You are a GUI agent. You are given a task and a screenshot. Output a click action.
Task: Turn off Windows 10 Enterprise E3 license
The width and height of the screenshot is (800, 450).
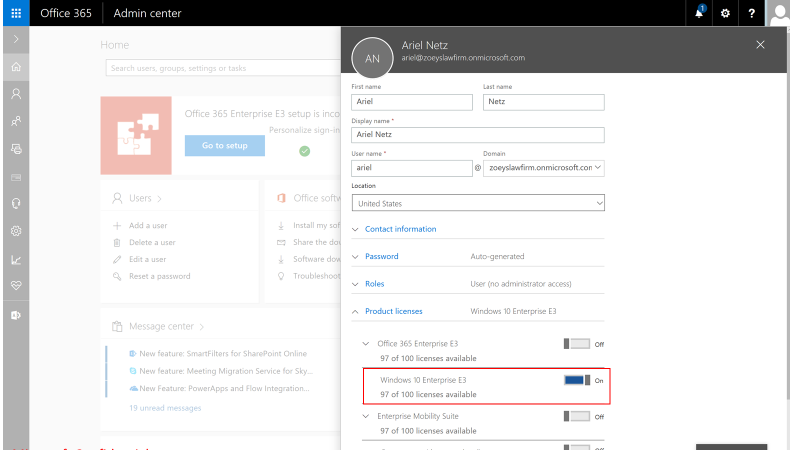tap(577, 380)
